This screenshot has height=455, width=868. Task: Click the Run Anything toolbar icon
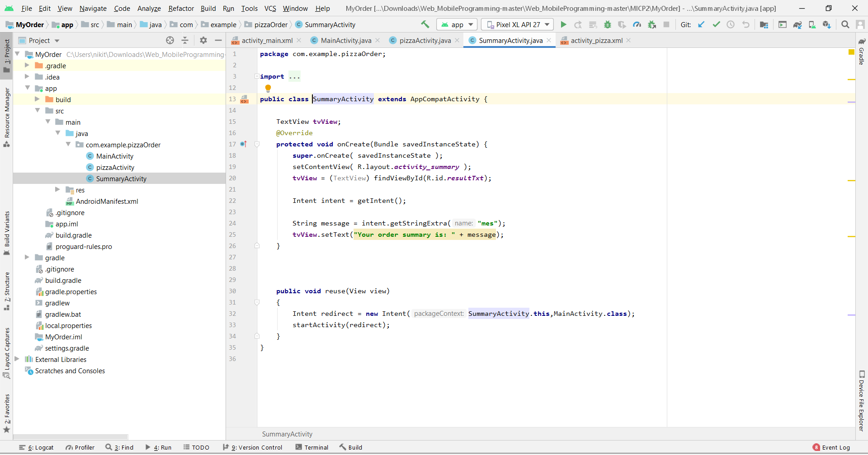point(783,24)
